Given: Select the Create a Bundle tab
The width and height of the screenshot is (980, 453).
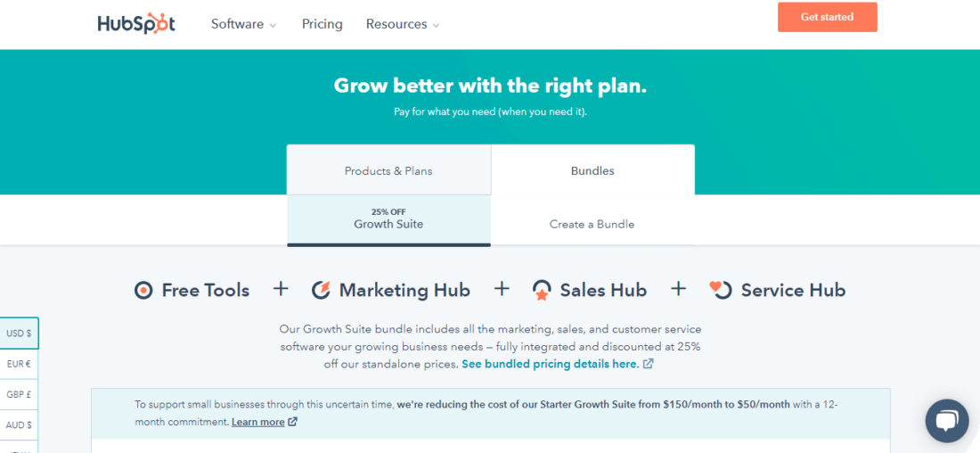Looking at the screenshot, I should pos(592,224).
